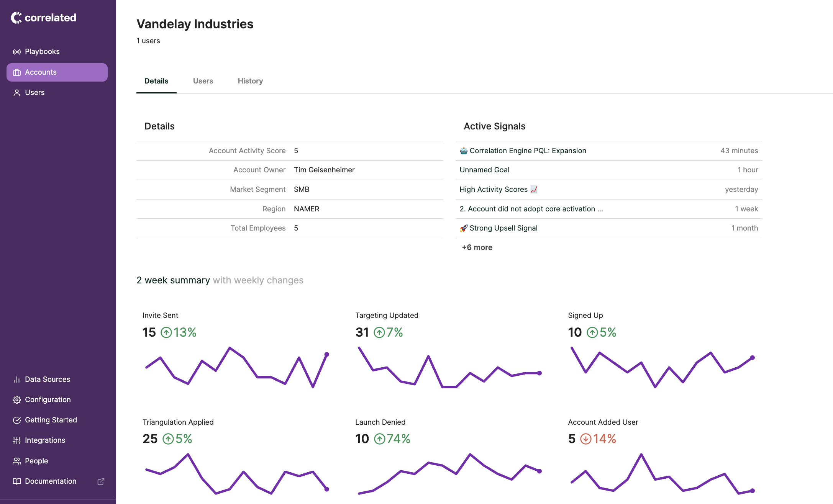Image resolution: width=833 pixels, height=504 pixels.
Task: Click the People group icon
Action: (17, 461)
